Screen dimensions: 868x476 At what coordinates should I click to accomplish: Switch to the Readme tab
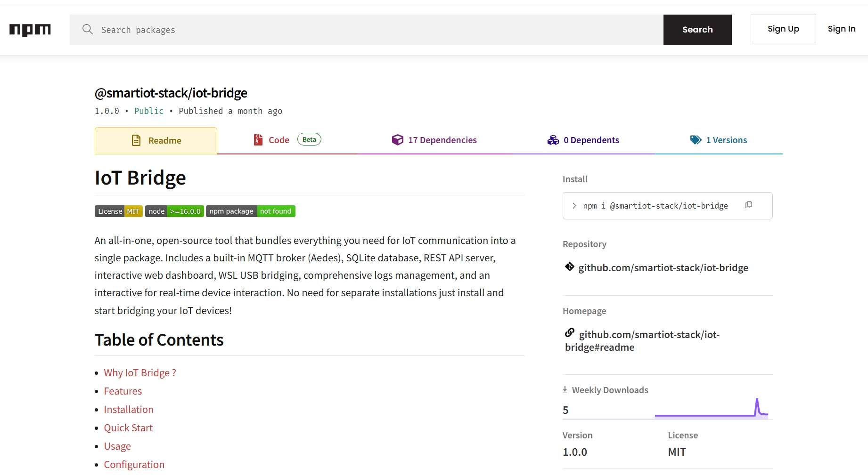(156, 140)
